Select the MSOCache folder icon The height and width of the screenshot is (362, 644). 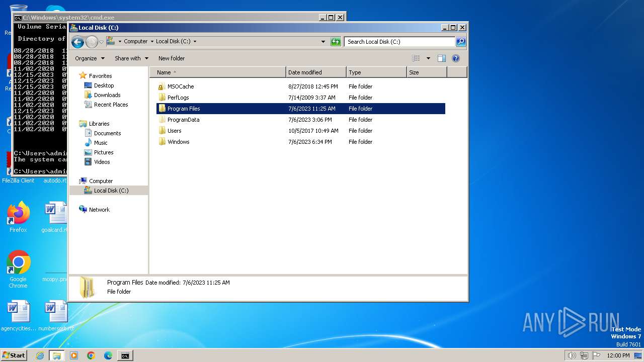coord(162,86)
